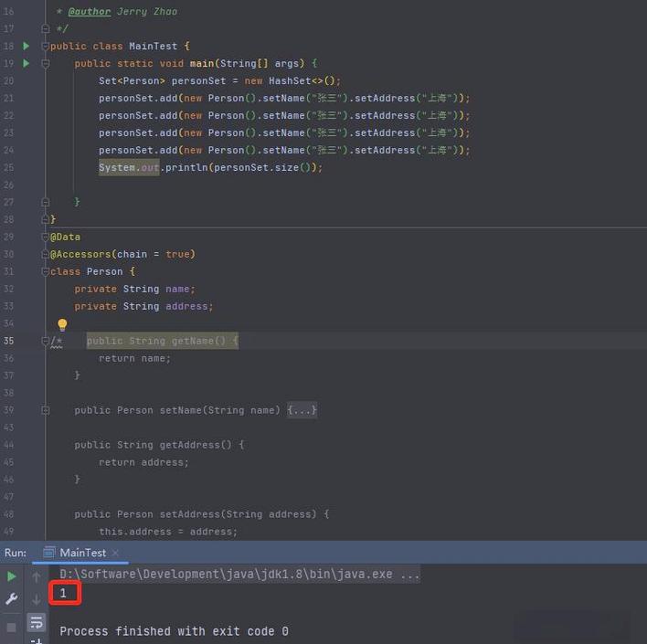
Task: Collapse the MainTest class fold marker on line 18
Action: [x=46, y=46]
